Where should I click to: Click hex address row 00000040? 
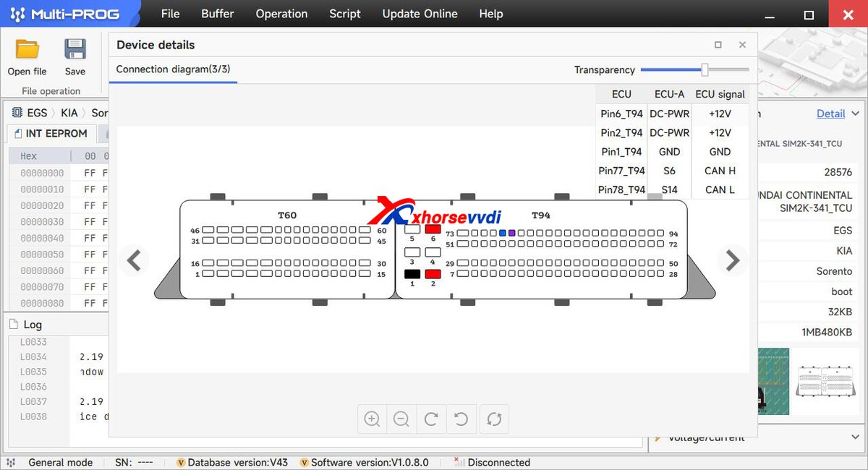tap(42, 238)
